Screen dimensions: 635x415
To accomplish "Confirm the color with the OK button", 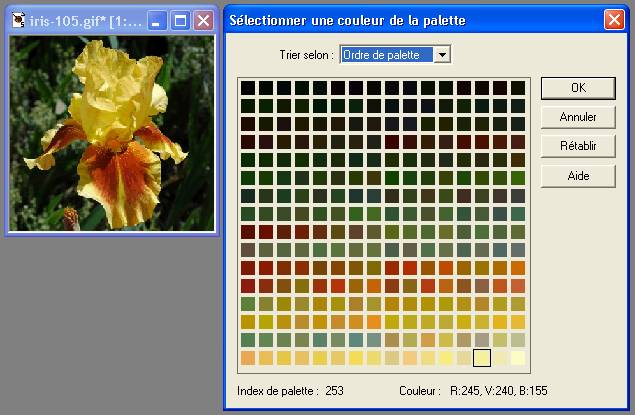I will point(578,88).
